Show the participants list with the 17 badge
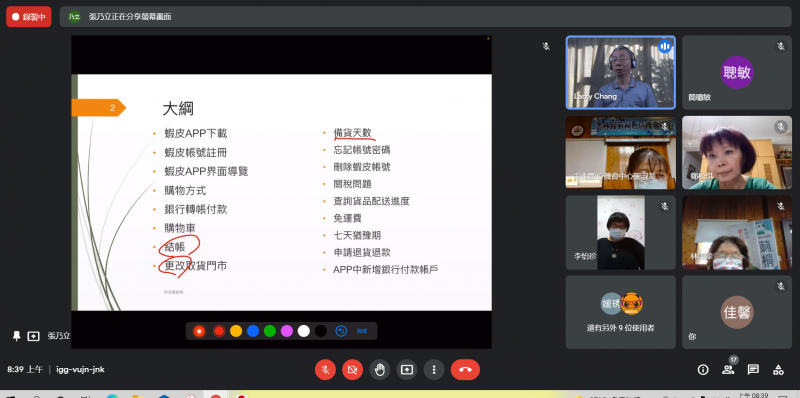 click(x=728, y=368)
